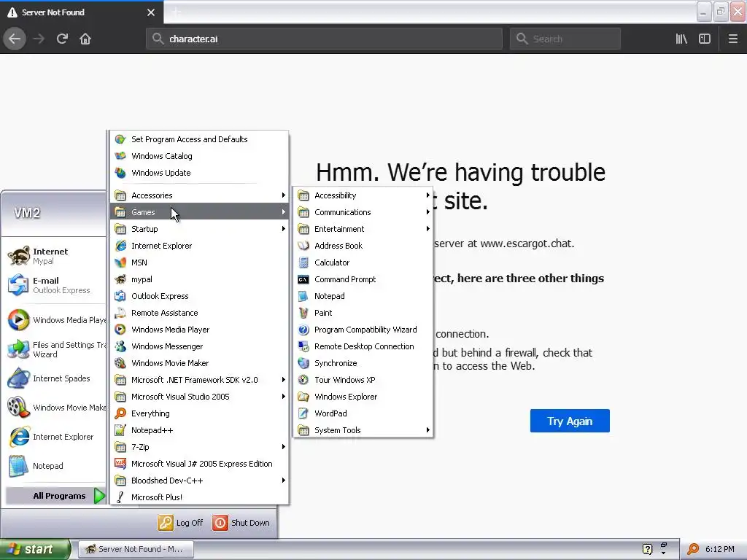Run Program Compatibility Wizard

363,330
